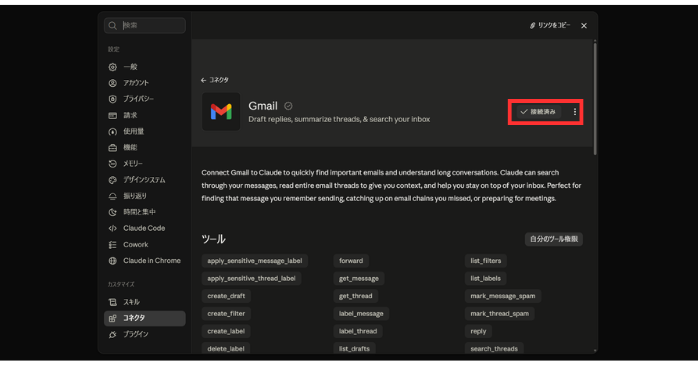698x365 pixels.
Task: Click the search magnifier icon
Action: [x=113, y=26]
